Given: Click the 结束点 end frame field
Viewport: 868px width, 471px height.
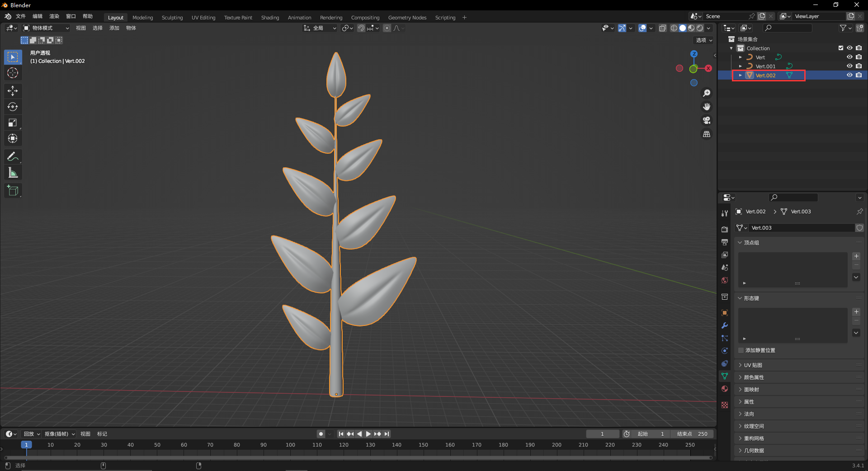Looking at the screenshot, I should point(692,434).
